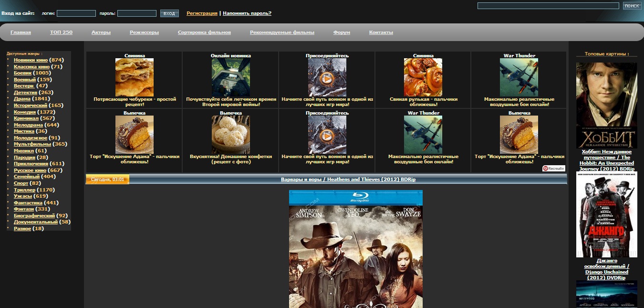Open Контакты in the navigation bar
The height and width of the screenshot is (308, 644).
pyautogui.click(x=381, y=32)
